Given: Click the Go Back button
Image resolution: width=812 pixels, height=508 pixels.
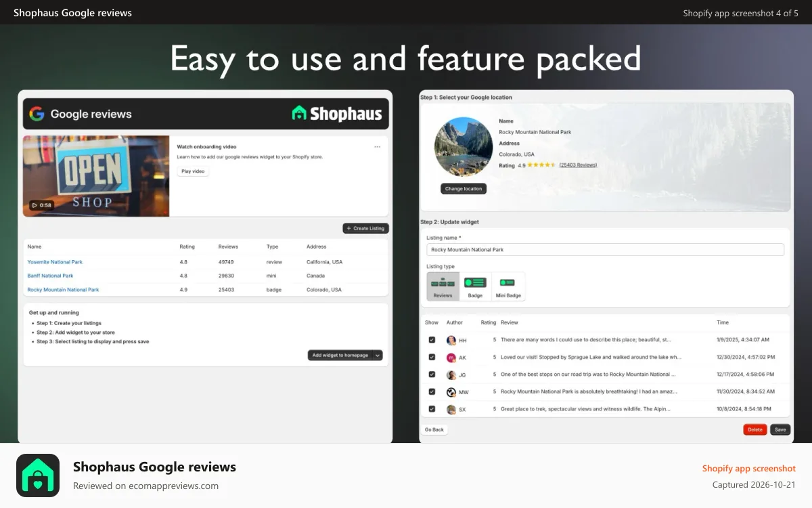Looking at the screenshot, I should [434, 429].
